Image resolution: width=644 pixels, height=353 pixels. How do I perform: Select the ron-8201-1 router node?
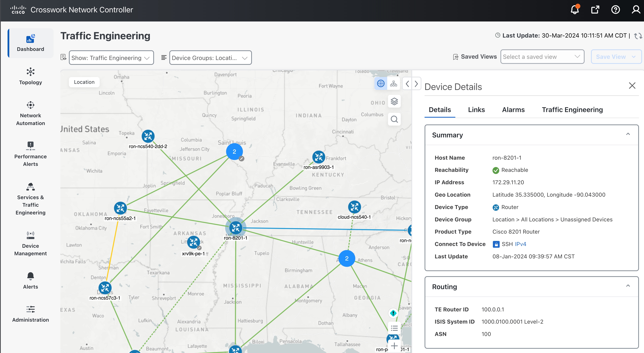(x=236, y=228)
